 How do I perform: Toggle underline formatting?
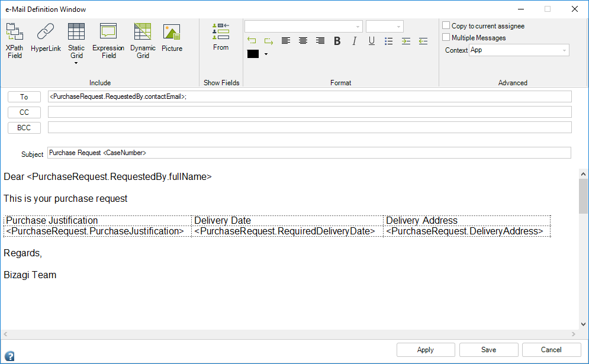(372, 41)
